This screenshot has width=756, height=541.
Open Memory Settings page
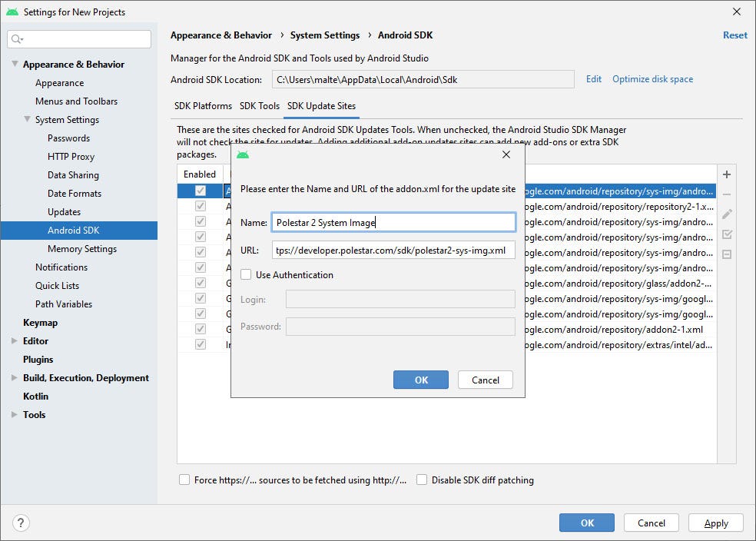82,249
